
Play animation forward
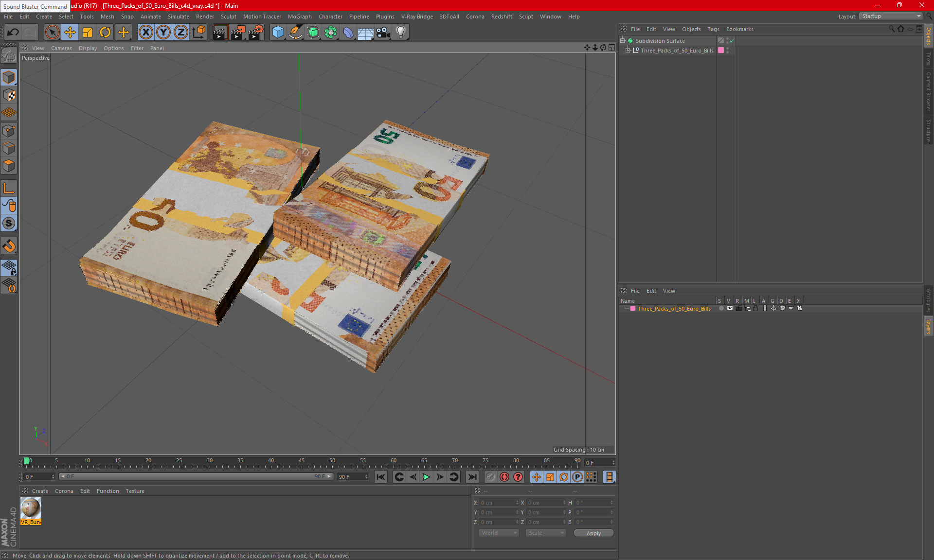point(426,477)
